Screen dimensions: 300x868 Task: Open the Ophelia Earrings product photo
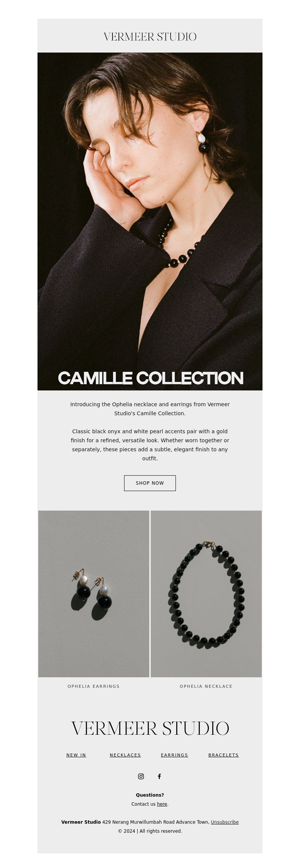tap(94, 594)
